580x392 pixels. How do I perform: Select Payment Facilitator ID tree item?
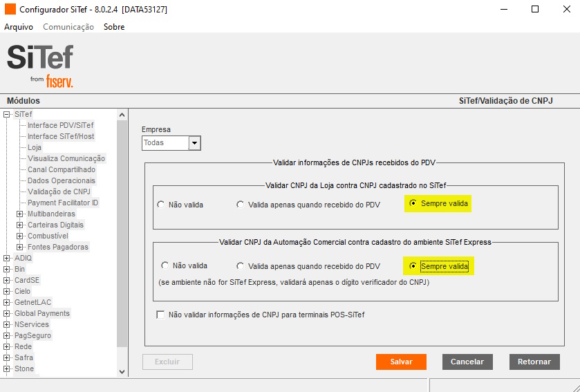(x=63, y=203)
